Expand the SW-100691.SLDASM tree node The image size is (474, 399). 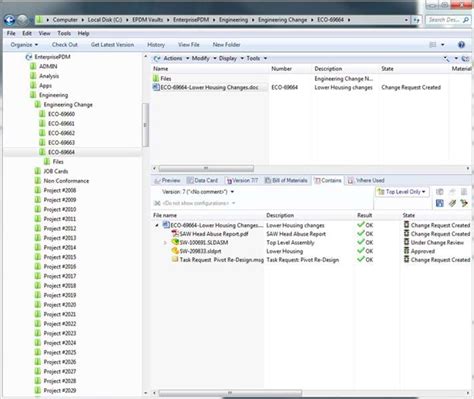coord(165,243)
